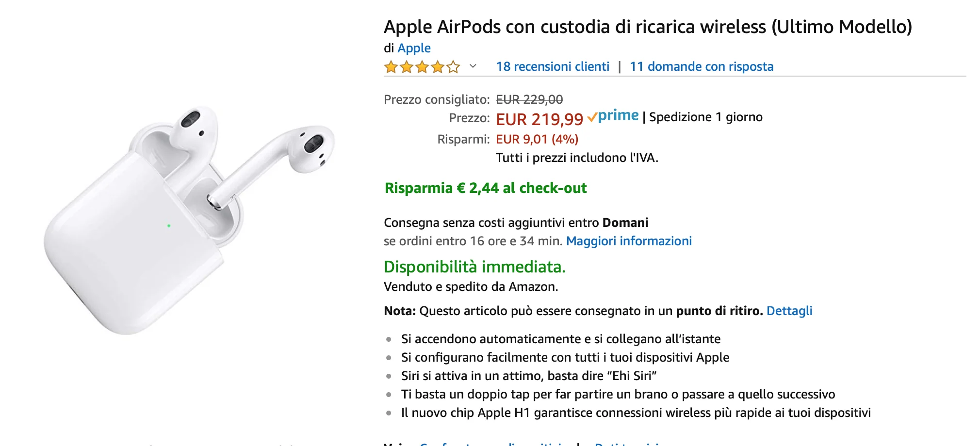Open the "Maggiori informazioni" delivery link
The height and width of the screenshot is (446, 980).
629,241
